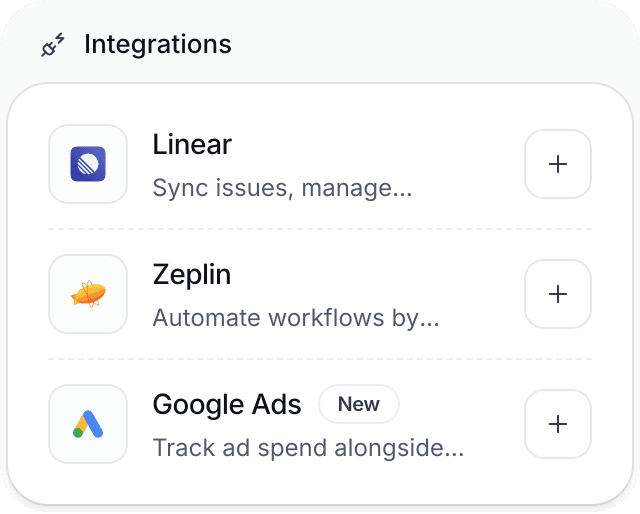Click the Zeplin blimp logo
This screenshot has height=514, width=640.
pos(88,294)
